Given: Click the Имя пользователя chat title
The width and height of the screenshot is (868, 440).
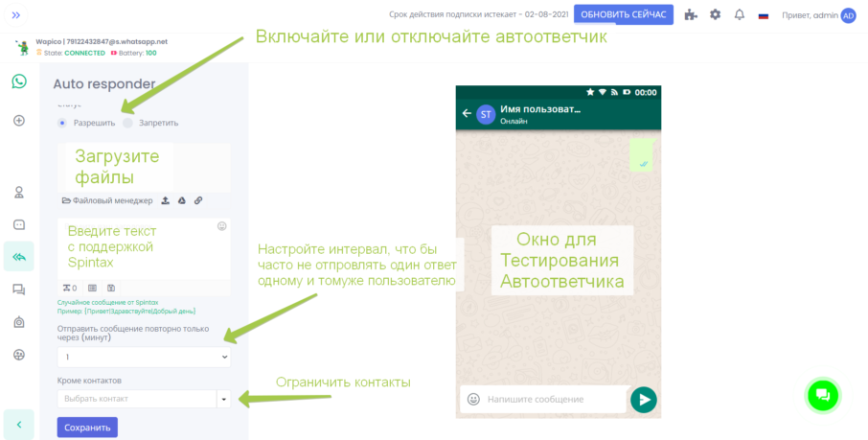Looking at the screenshot, I should coord(540,109).
